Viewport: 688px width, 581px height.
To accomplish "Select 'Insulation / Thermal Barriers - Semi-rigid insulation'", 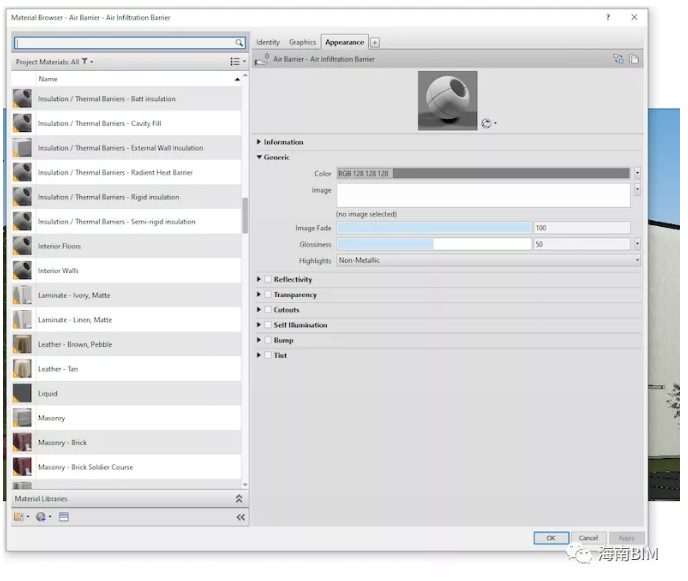I will (x=126, y=222).
